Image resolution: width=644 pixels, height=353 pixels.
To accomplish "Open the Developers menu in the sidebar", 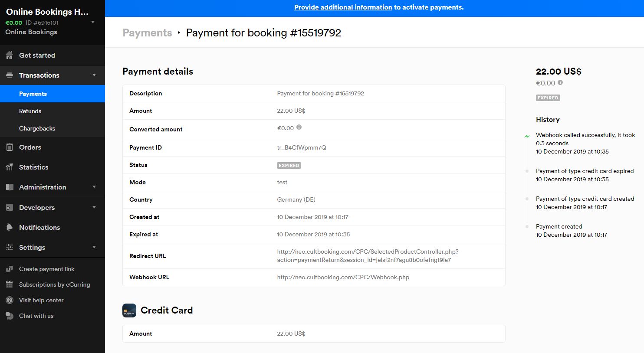I will 36,207.
